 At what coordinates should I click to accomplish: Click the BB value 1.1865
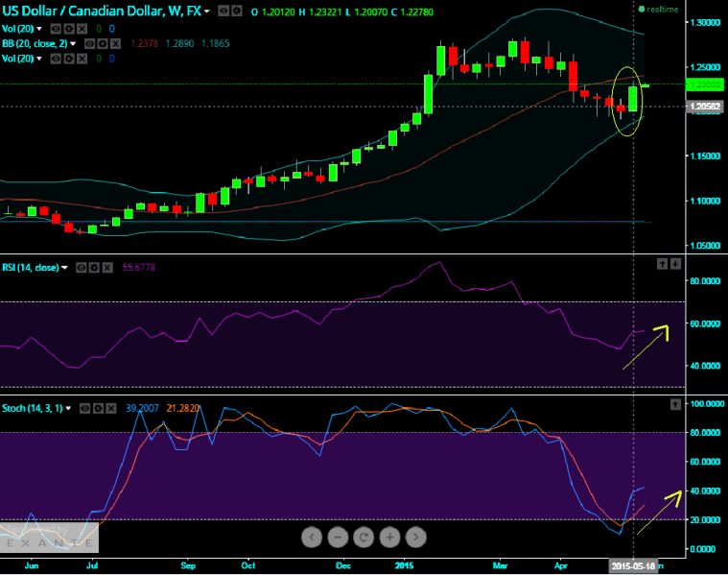216,44
